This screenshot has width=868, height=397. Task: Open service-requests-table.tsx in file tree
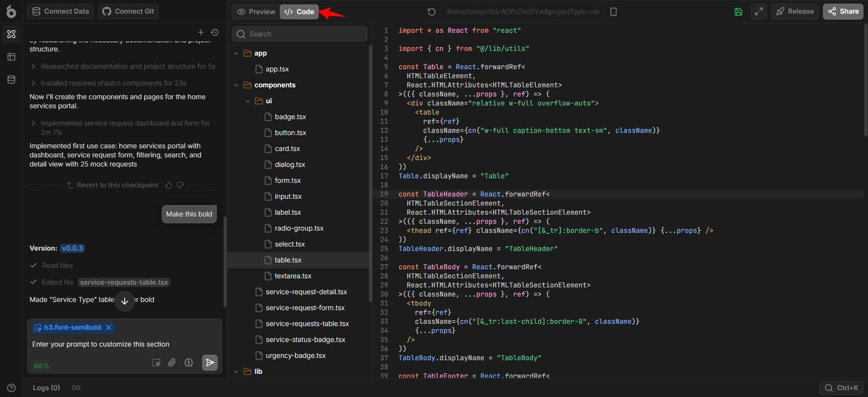[x=298, y=324]
